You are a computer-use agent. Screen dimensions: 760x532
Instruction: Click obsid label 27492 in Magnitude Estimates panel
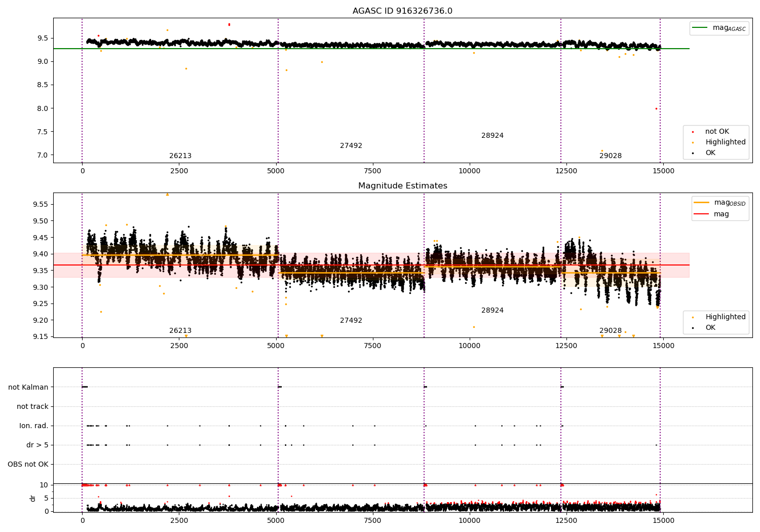coord(351,321)
